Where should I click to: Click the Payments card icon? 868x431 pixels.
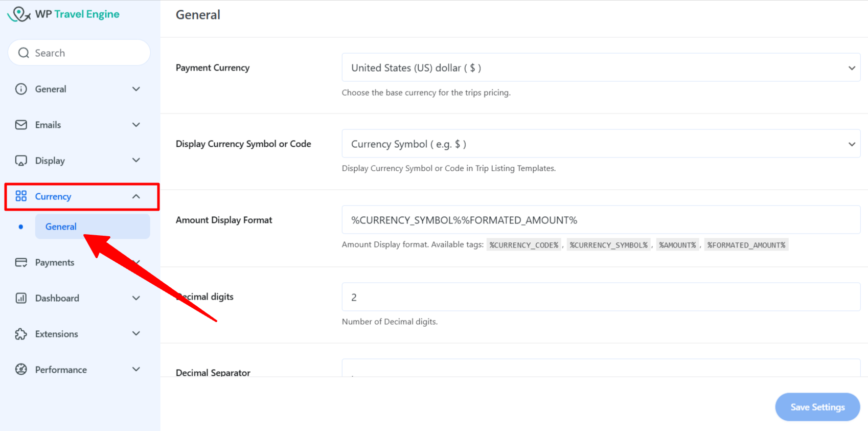pyautogui.click(x=20, y=262)
